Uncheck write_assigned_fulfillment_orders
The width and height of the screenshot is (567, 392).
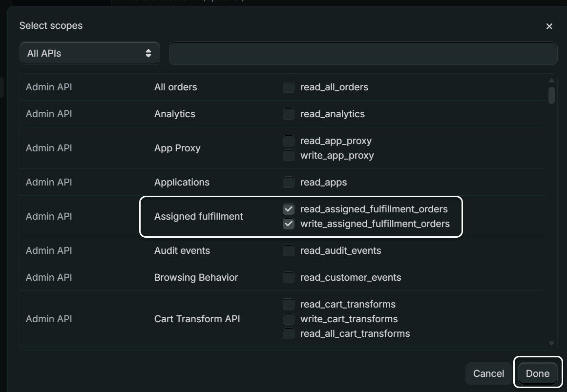click(288, 224)
